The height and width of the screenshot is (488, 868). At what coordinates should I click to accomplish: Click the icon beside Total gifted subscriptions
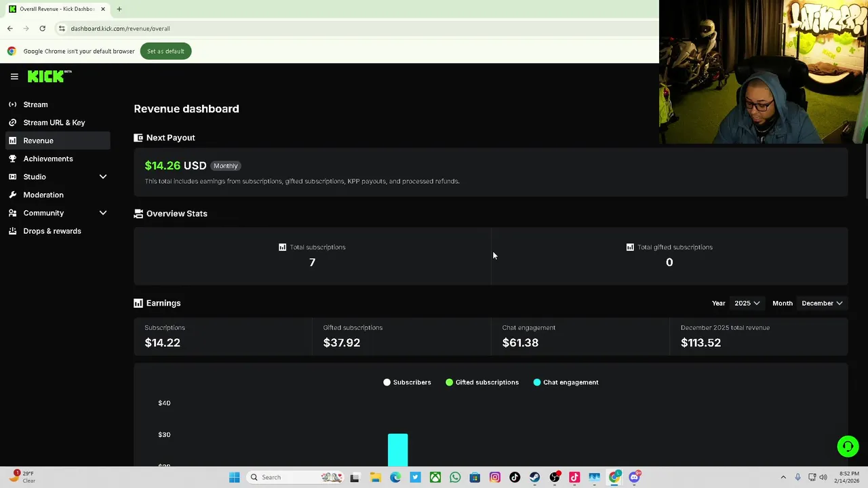click(x=630, y=247)
